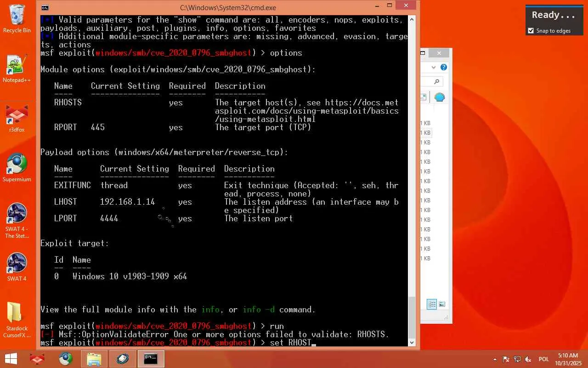This screenshot has width=588, height=368.
Task: Click the Ready... widget title
Action: coord(554,15)
